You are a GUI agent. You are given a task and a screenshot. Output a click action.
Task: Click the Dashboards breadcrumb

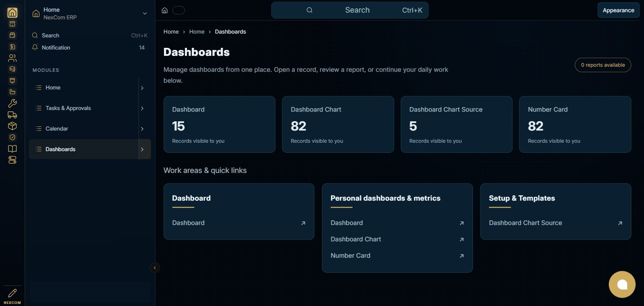point(231,32)
